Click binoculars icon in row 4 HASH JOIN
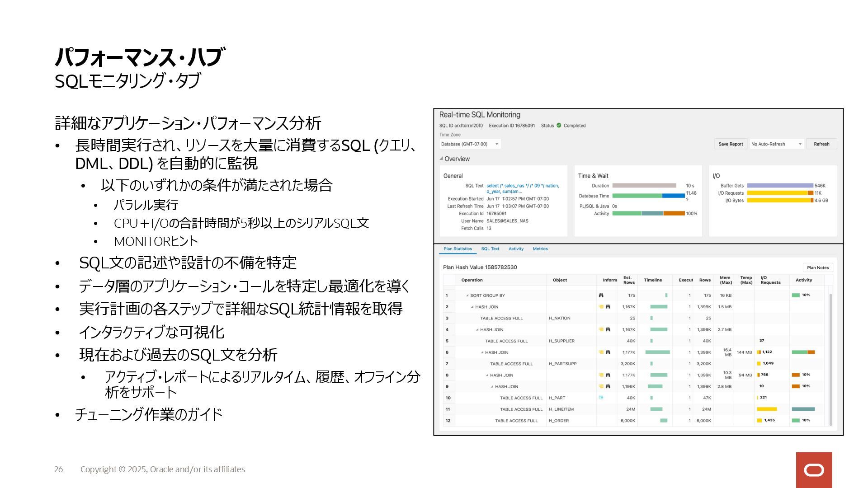This screenshot has height=488, width=868. 608,329
